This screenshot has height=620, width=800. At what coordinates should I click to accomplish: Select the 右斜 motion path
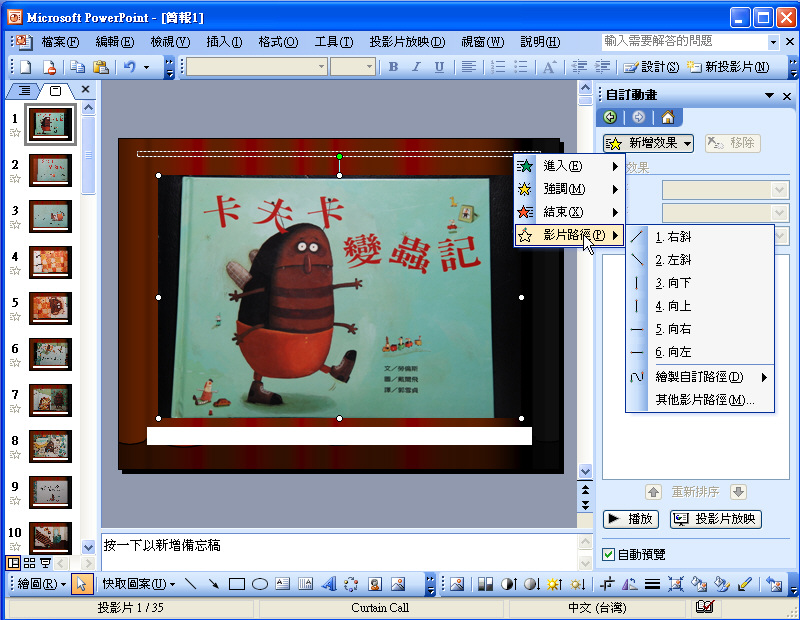tap(700, 237)
